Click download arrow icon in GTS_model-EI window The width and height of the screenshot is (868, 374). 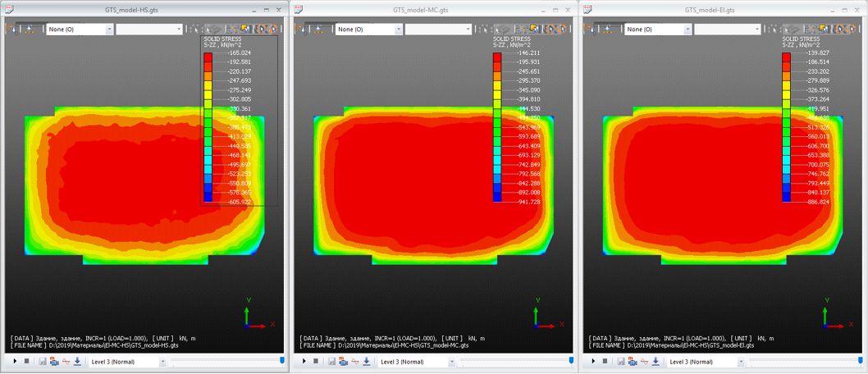pyautogui.click(x=655, y=362)
